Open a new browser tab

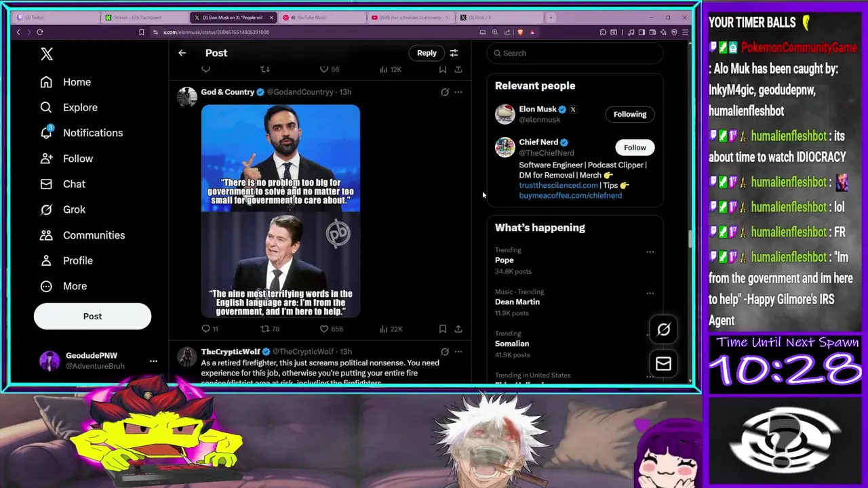[x=551, y=18]
